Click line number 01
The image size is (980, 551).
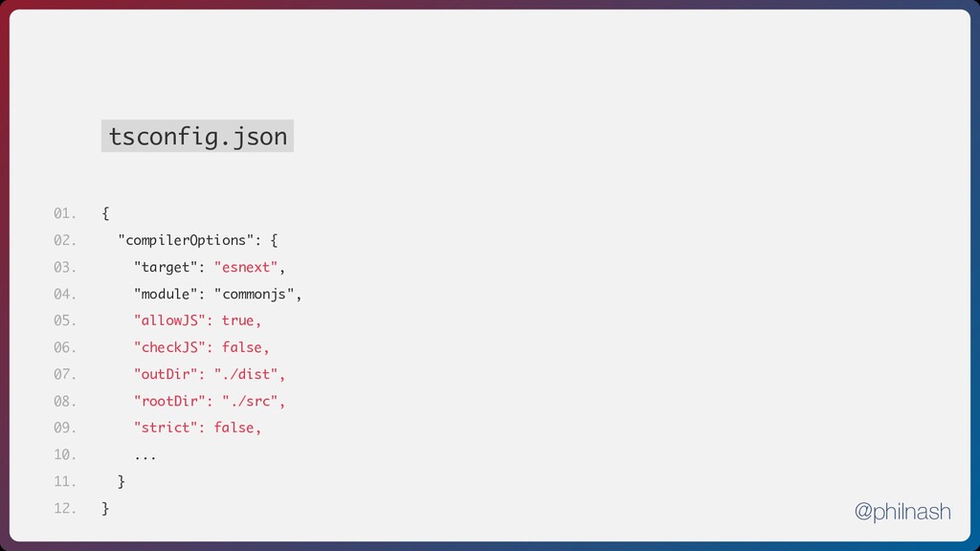coord(65,213)
